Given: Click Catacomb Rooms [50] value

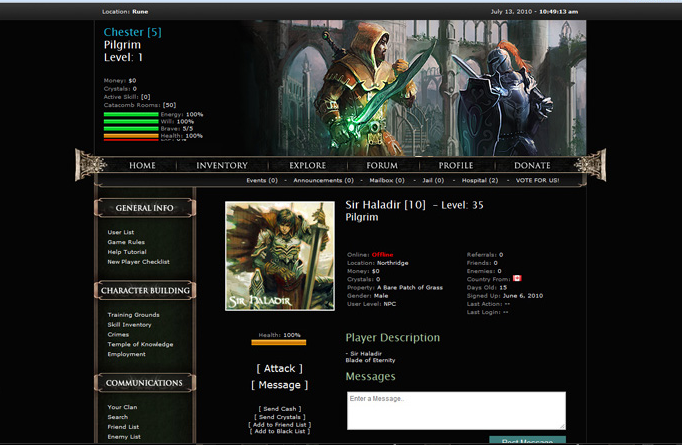Looking at the screenshot, I should click(169, 105).
